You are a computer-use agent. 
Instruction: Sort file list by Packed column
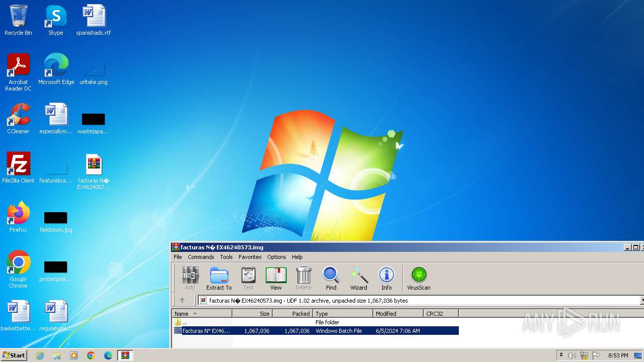293,313
